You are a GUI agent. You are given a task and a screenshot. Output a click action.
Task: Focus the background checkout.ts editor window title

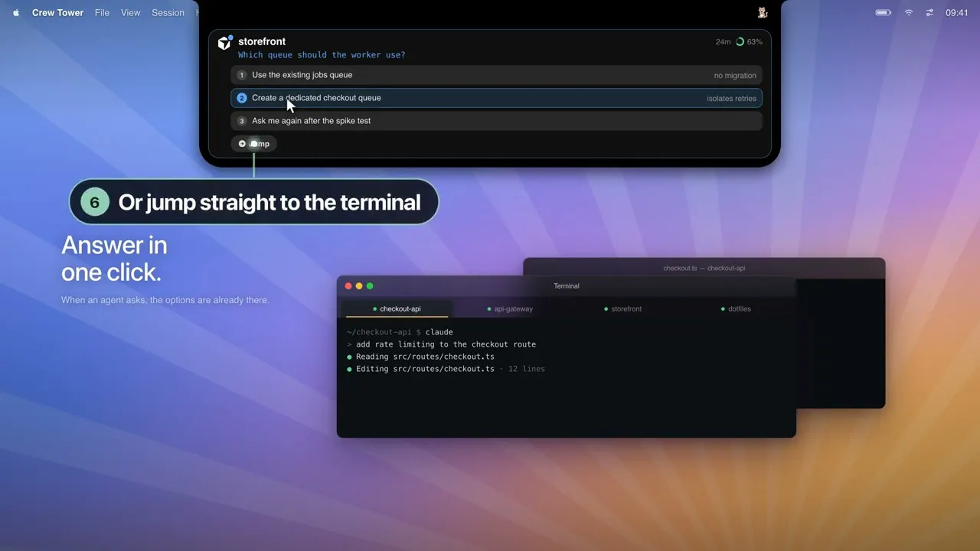[x=704, y=269]
